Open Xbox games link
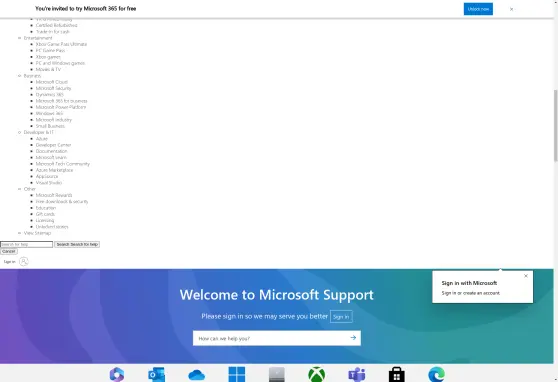The width and height of the screenshot is (558, 382). coord(48,57)
